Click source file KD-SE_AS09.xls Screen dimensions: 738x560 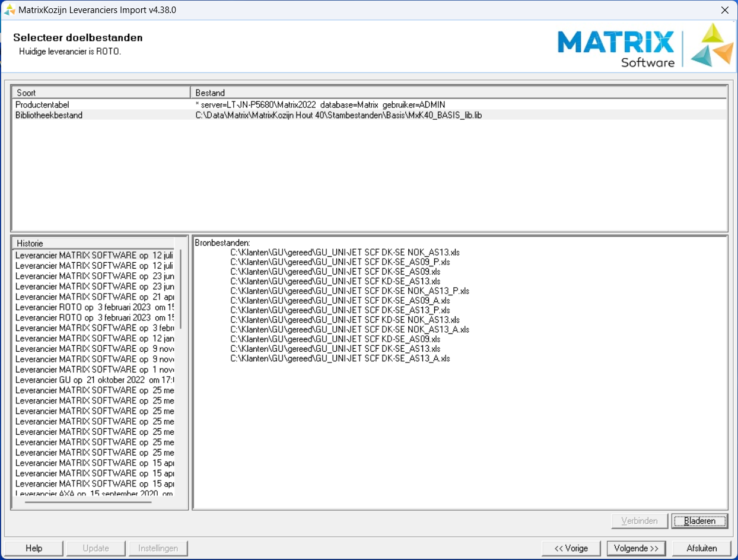(x=335, y=339)
